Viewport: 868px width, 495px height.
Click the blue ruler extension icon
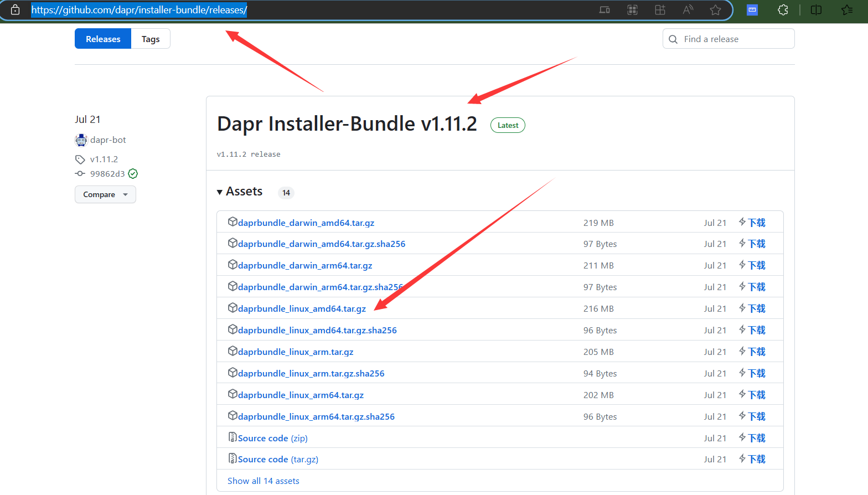[x=752, y=10]
